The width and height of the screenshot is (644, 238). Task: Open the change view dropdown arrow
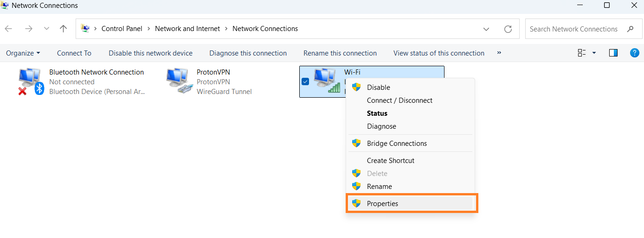pyautogui.click(x=594, y=53)
